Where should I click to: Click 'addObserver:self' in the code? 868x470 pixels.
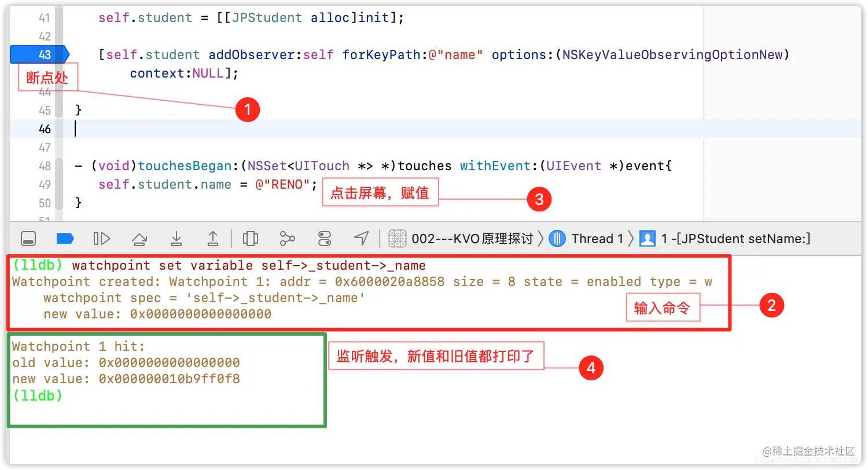click(271, 54)
